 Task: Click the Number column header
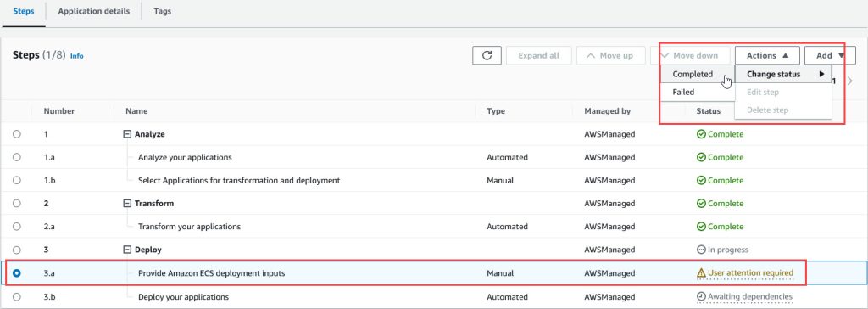59,111
